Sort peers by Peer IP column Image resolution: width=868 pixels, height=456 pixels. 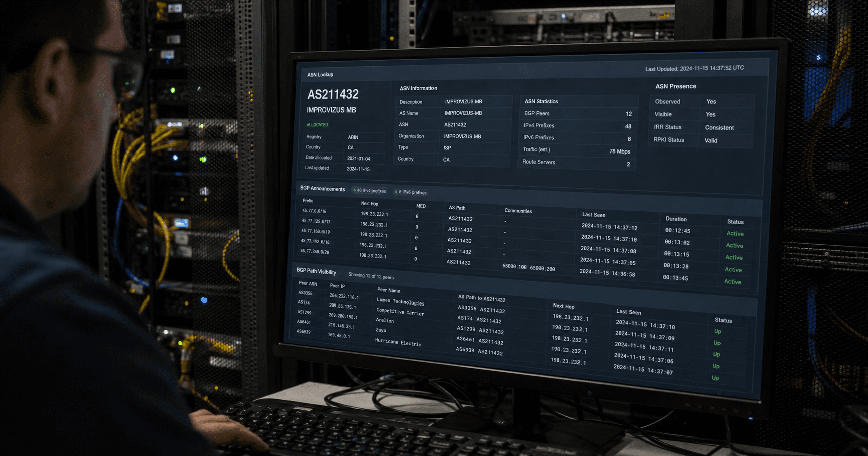[x=337, y=286]
